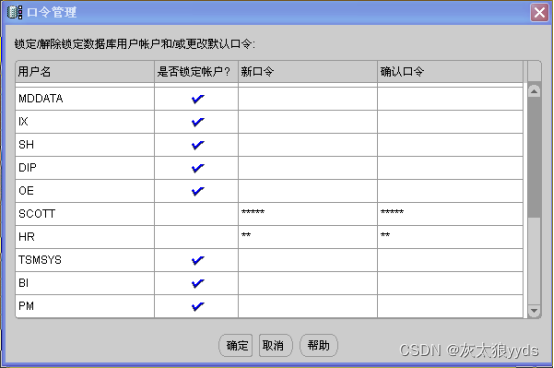
Task: Click new password cell for PM
Action: (x=308, y=306)
